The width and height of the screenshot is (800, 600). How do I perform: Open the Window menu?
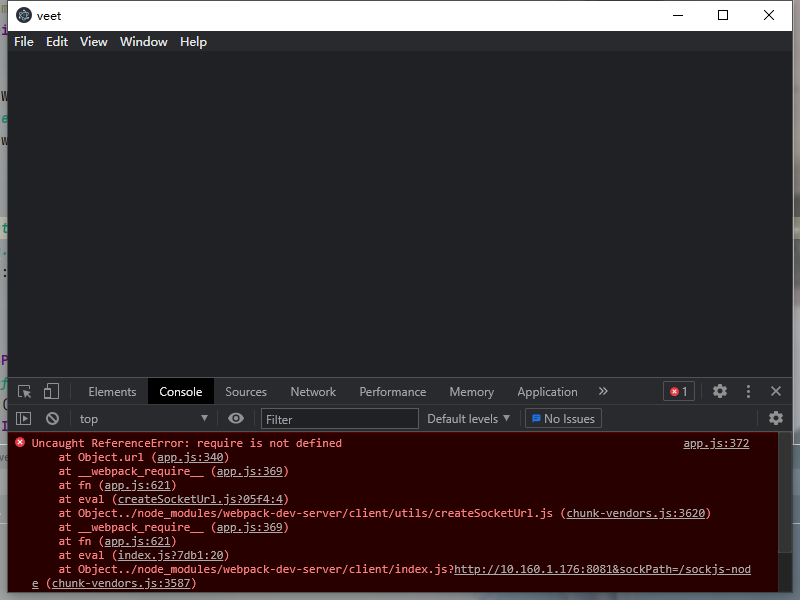coord(143,42)
